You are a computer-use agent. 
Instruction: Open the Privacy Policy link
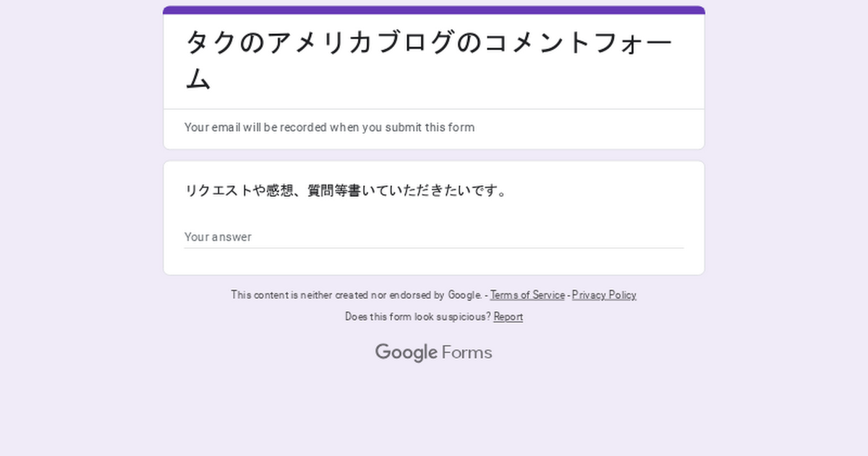604,295
